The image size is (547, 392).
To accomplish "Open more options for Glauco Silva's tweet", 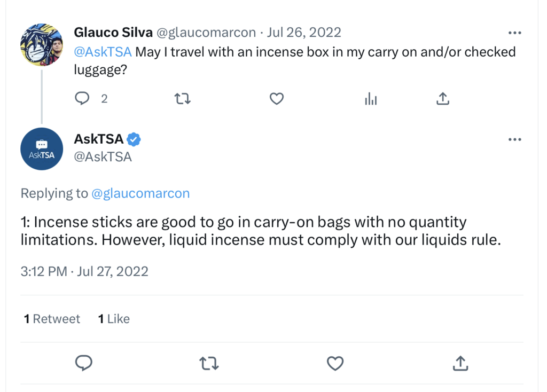I will [514, 32].
